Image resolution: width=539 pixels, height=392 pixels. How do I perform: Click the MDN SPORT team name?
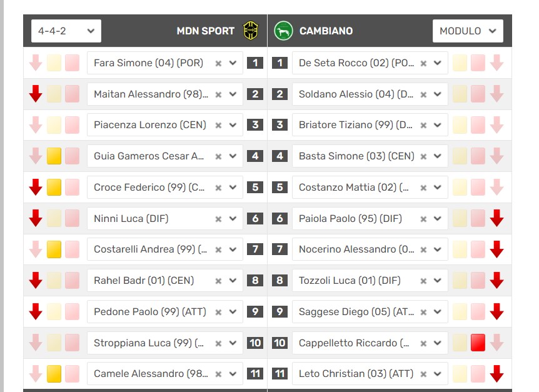point(205,31)
